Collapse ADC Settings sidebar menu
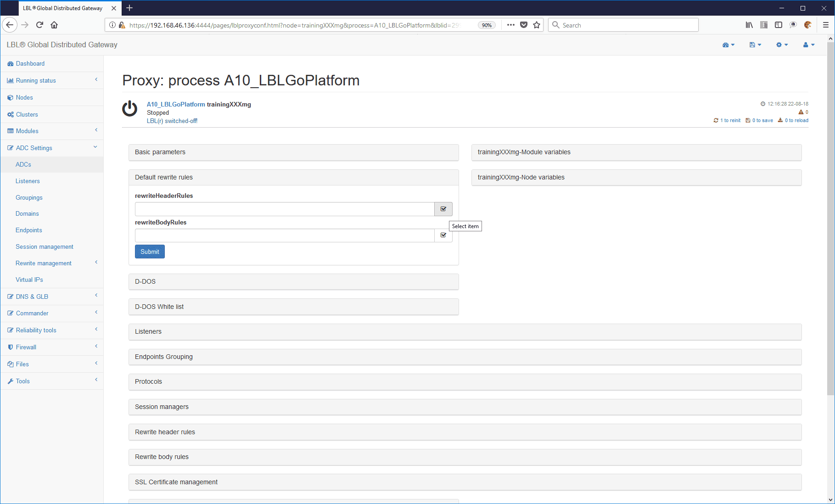The width and height of the screenshot is (835, 504). 52,148
